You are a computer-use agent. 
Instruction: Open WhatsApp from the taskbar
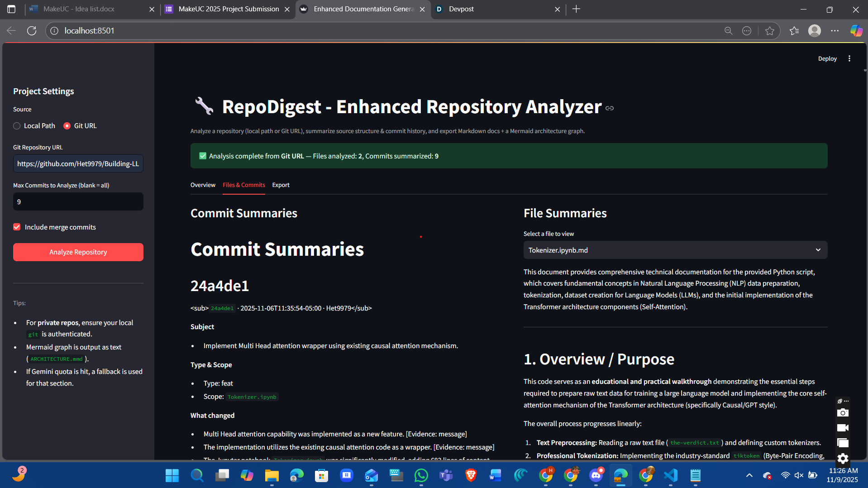tap(421, 475)
